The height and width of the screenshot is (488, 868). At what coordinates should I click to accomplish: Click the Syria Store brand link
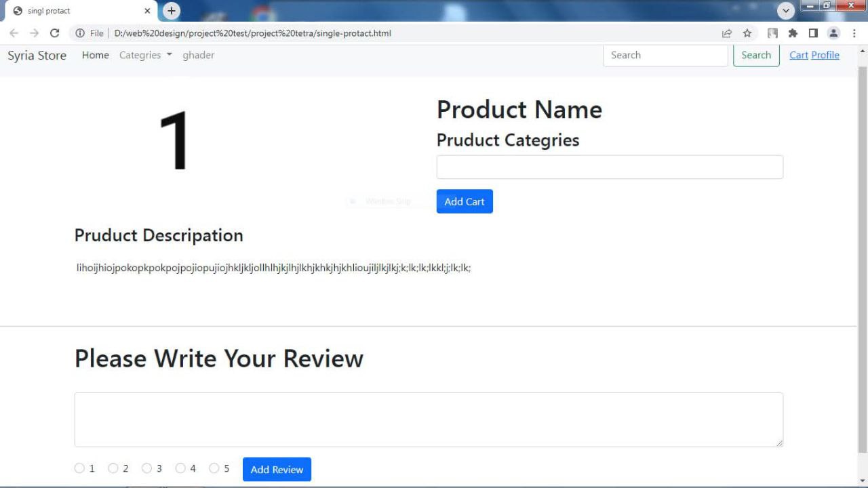[x=37, y=56]
